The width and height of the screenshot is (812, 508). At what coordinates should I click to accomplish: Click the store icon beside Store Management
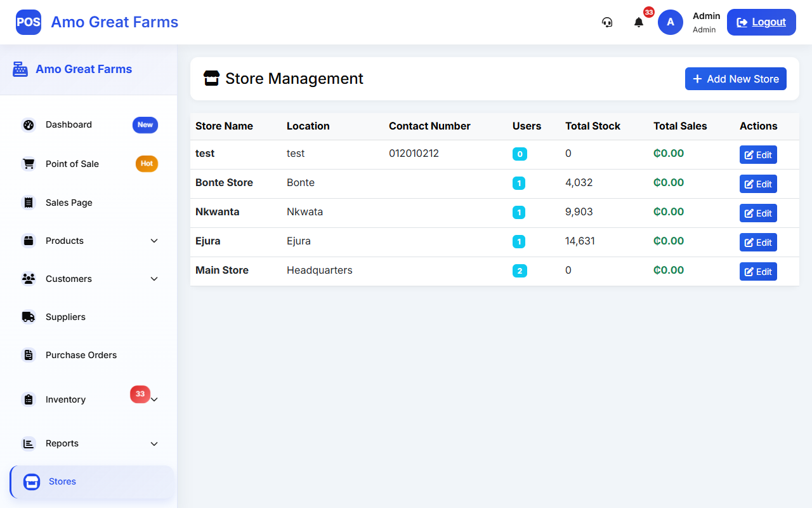tap(211, 78)
